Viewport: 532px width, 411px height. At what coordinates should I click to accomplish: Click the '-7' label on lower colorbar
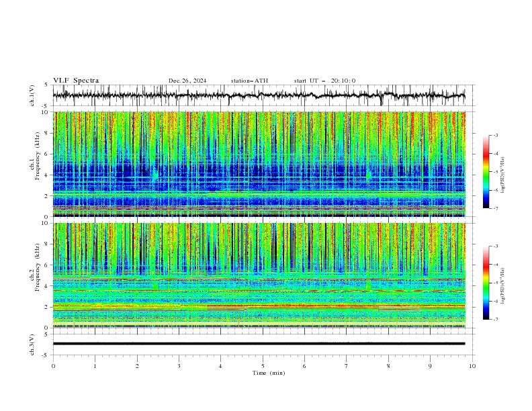[x=495, y=320]
